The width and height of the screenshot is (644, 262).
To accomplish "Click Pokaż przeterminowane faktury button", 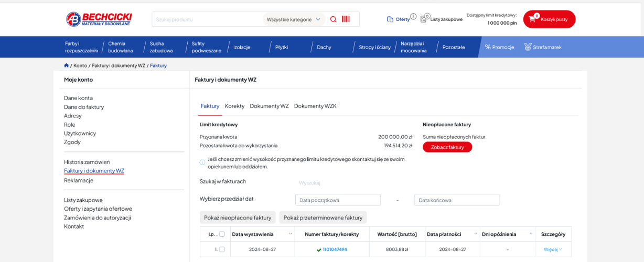I will 323,217.
